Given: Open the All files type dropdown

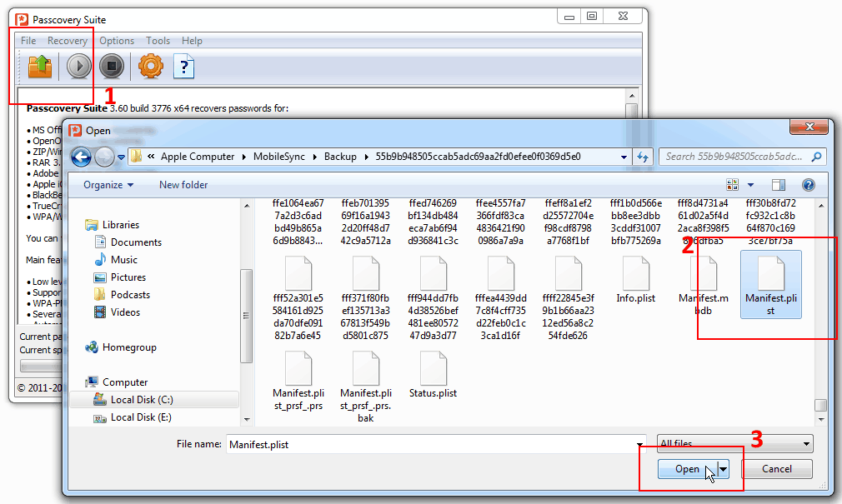Looking at the screenshot, I should tap(734, 444).
